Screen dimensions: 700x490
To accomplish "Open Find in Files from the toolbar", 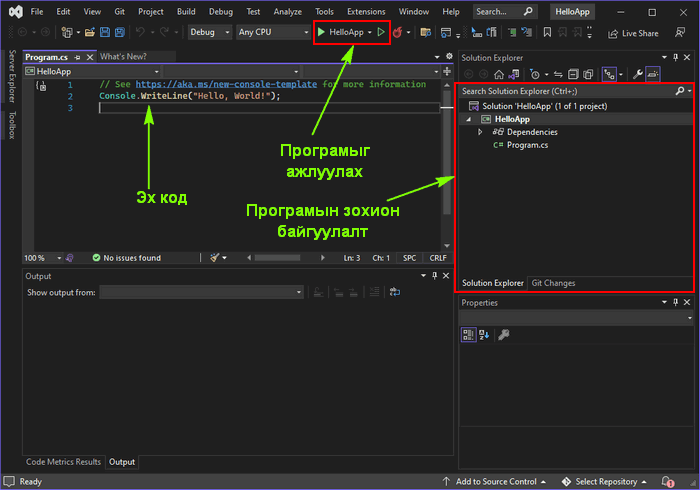I will pyautogui.click(x=425, y=32).
